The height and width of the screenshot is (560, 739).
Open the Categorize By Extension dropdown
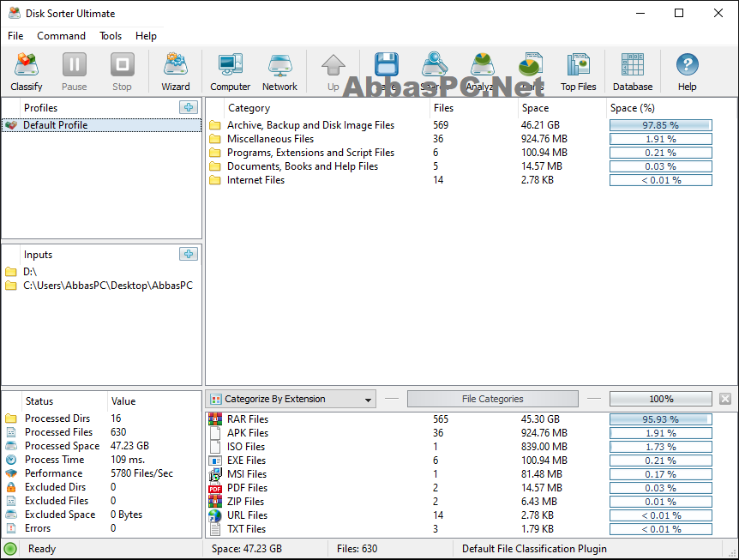(291, 399)
